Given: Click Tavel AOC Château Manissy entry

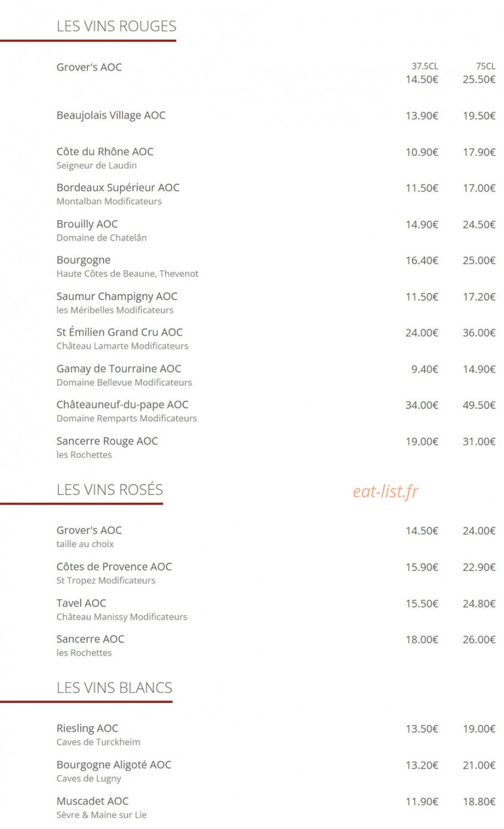Looking at the screenshot, I should (122, 609).
